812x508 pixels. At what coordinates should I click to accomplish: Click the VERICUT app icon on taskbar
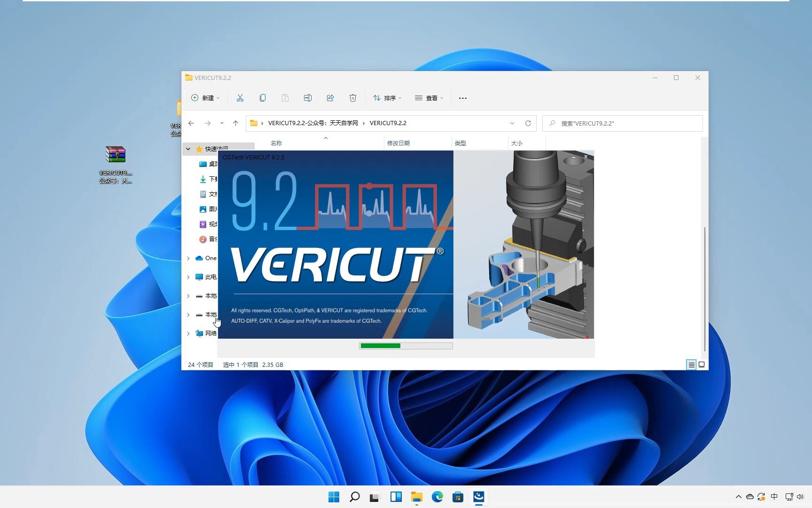pos(479,497)
